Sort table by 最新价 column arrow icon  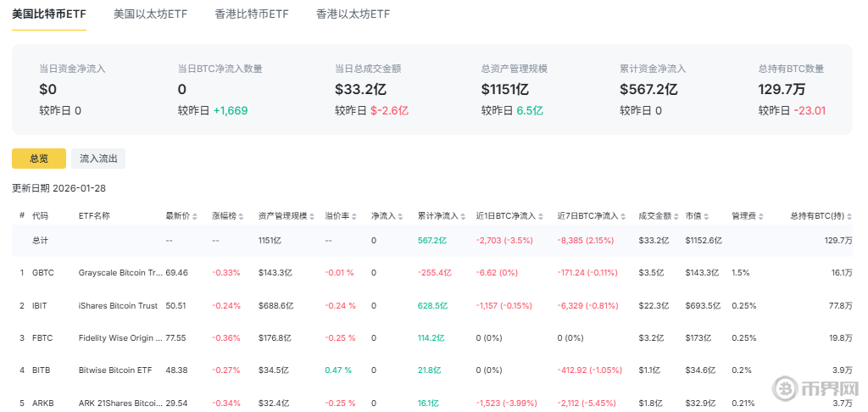tap(194, 216)
